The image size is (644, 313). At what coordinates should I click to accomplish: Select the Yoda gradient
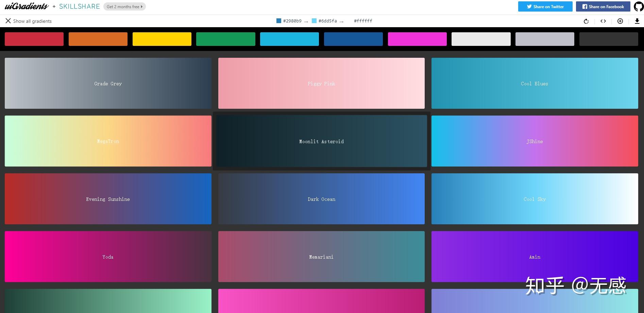108,257
